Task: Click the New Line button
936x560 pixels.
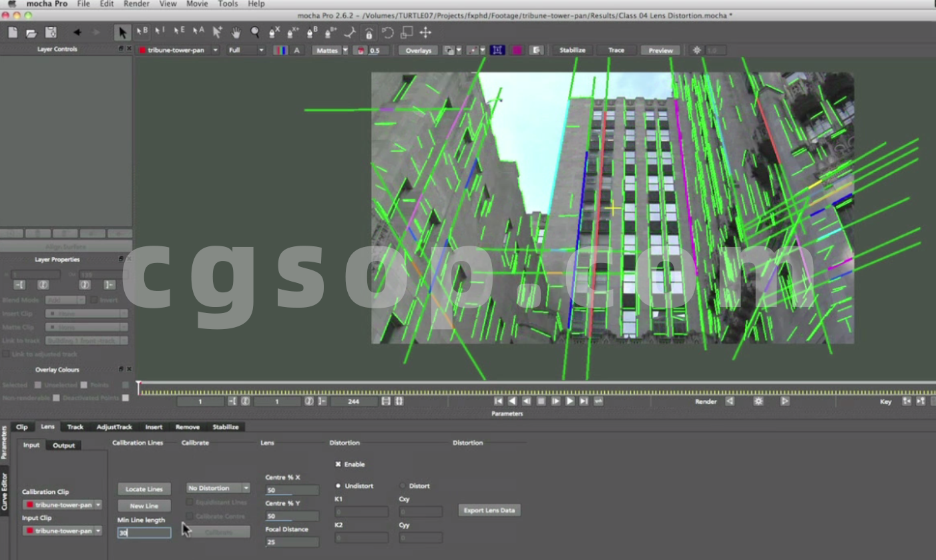Action: pyautogui.click(x=144, y=506)
